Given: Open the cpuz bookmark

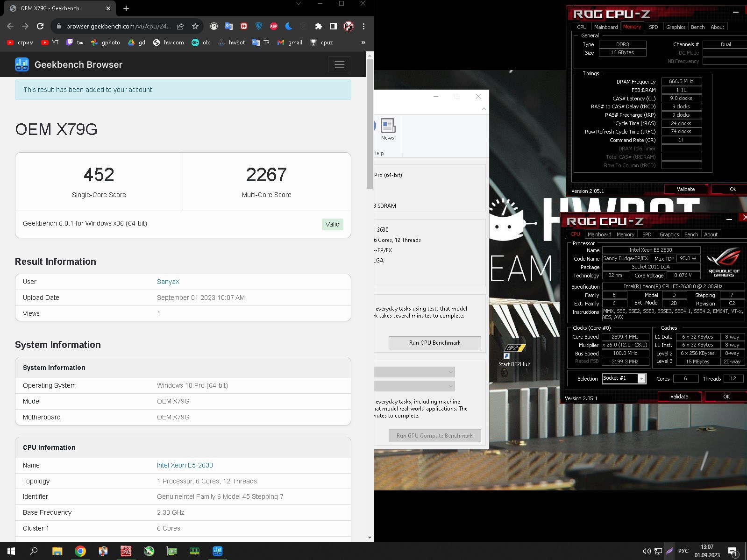Looking at the screenshot, I should (321, 42).
